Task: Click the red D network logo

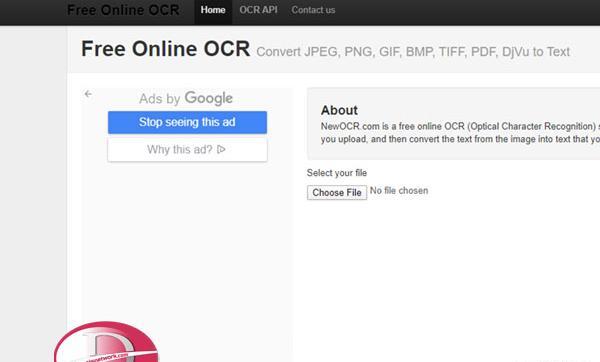Action: pyautogui.click(x=106, y=342)
